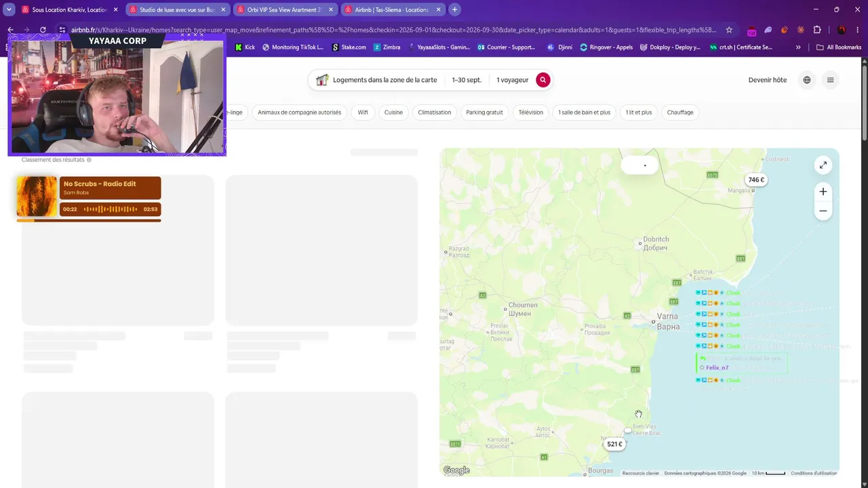Image resolution: width=868 pixels, height=488 pixels.
Task: Open the Courrier - Support bookmark
Action: (506, 47)
